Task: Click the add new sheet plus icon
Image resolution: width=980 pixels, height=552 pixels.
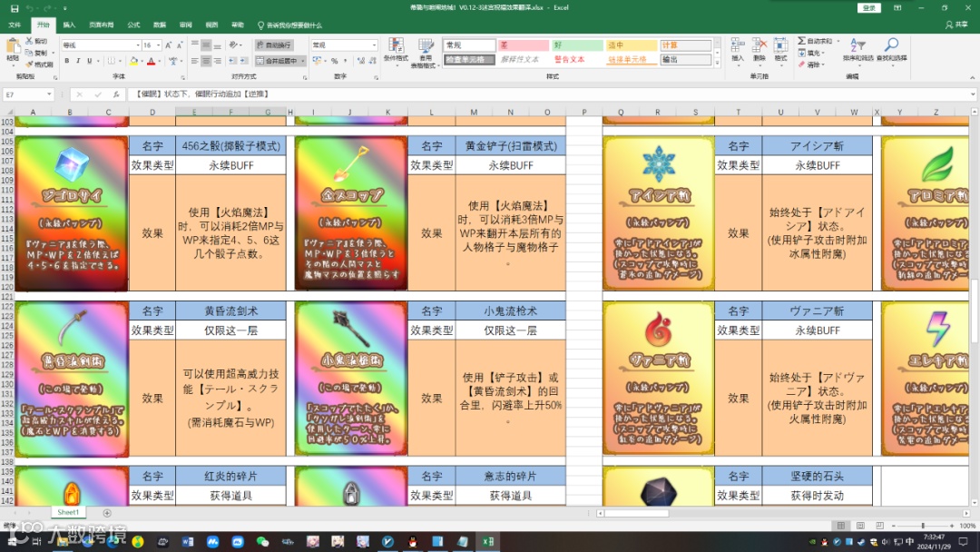Action: [x=107, y=513]
